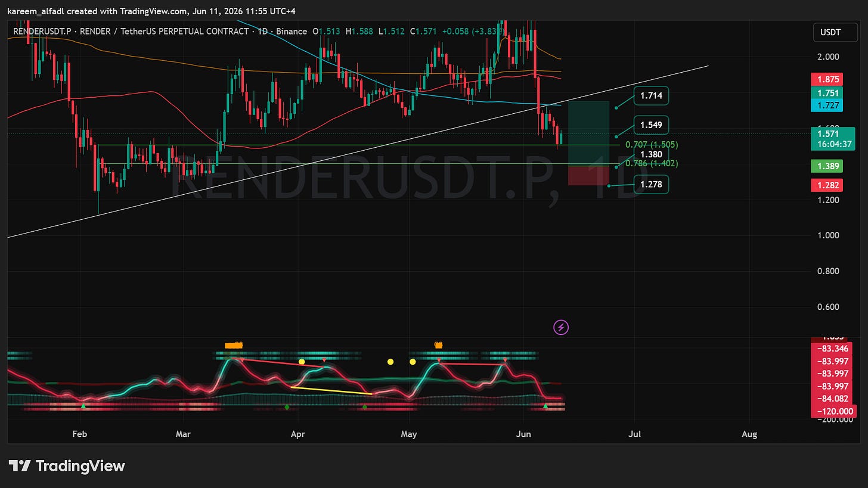Click the 1D interval in the chart legend

click(262, 31)
